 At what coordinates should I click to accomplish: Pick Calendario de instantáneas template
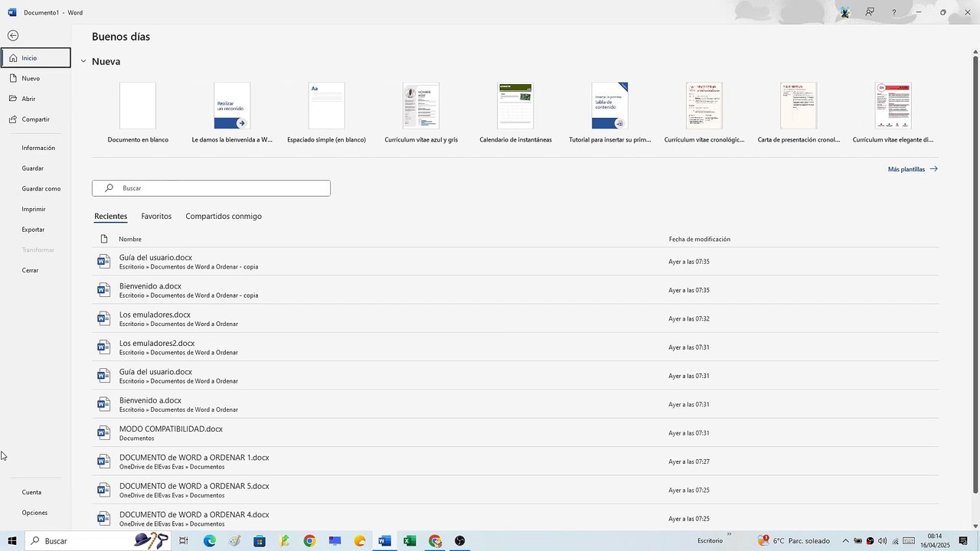[515, 112]
